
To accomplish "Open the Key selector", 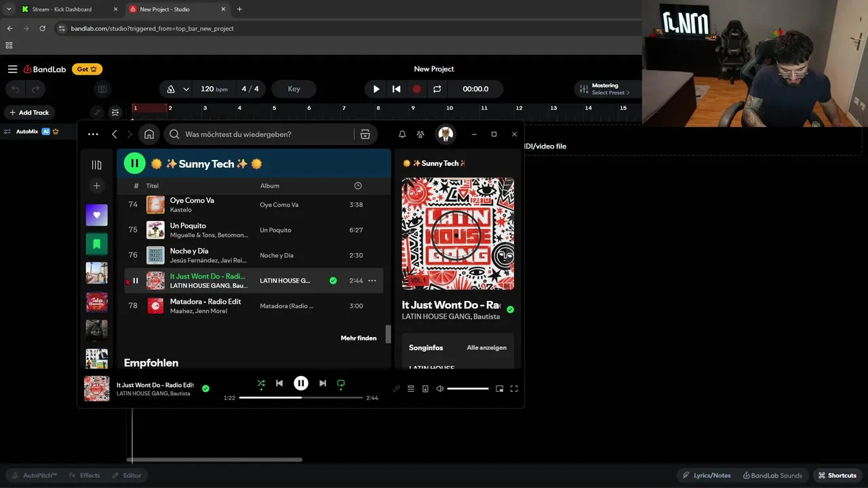I will [294, 89].
